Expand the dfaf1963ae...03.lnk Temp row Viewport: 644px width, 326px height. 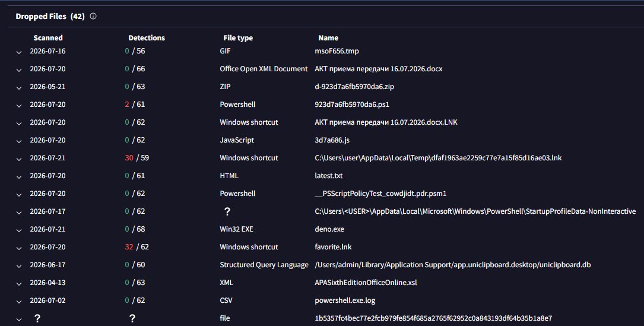point(19,159)
